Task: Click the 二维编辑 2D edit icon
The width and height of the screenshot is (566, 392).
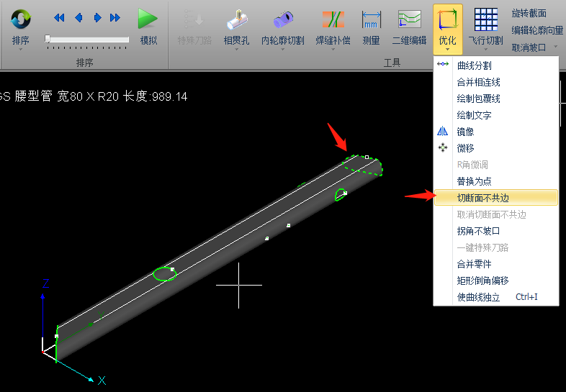Action: [x=409, y=20]
